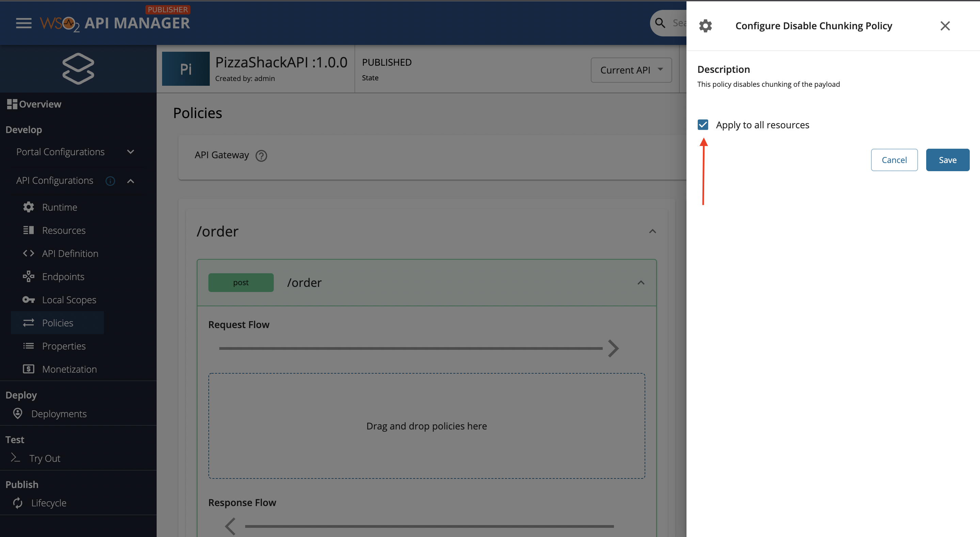Click the Runtime gear icon

(29, 207)
